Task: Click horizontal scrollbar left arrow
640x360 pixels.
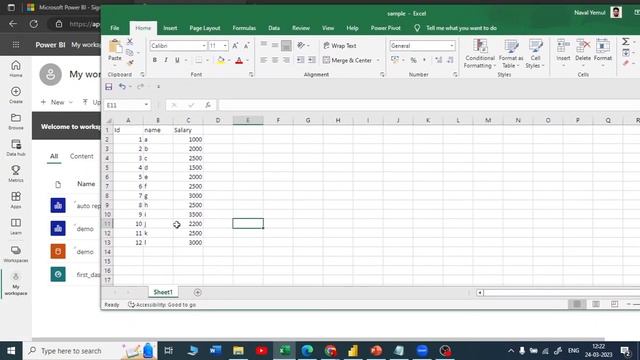Action: [480, 293]
